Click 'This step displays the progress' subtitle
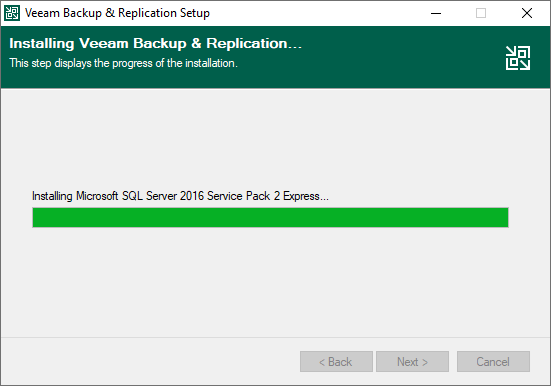This screenshot has height=386, width=551. [x=123, y=63]
